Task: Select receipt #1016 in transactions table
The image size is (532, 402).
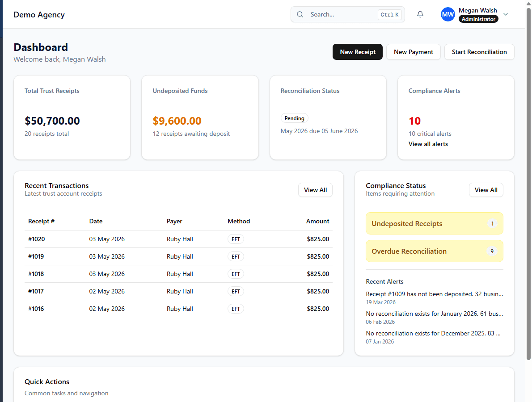Action: 178,309
